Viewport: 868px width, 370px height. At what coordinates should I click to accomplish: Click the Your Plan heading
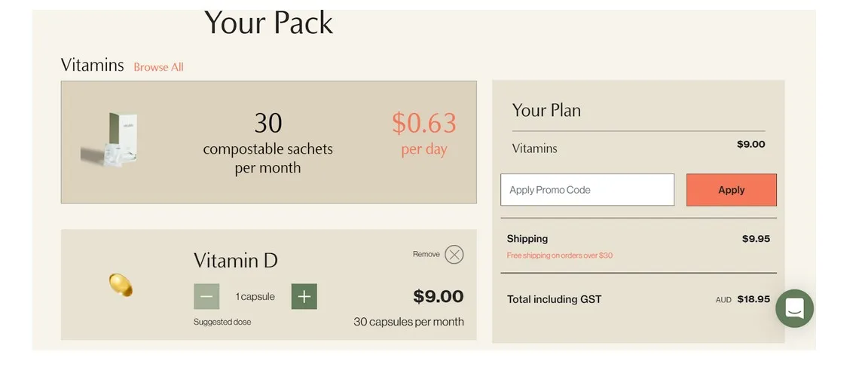[x=546, y=110]
